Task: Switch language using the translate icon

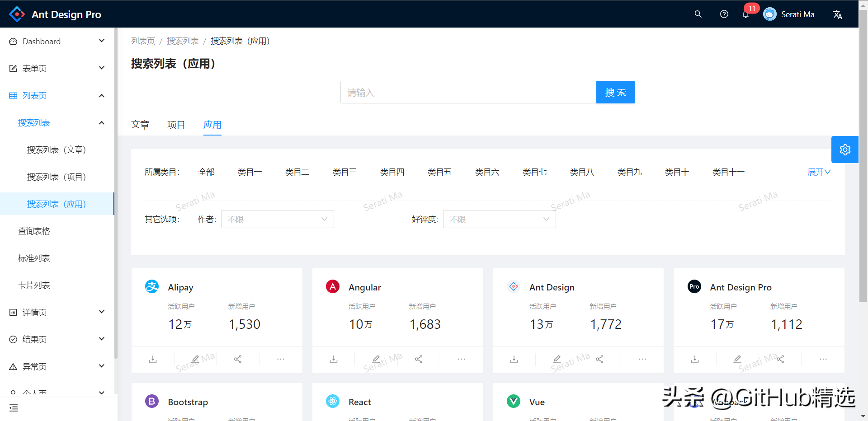Action: point(838,14)
